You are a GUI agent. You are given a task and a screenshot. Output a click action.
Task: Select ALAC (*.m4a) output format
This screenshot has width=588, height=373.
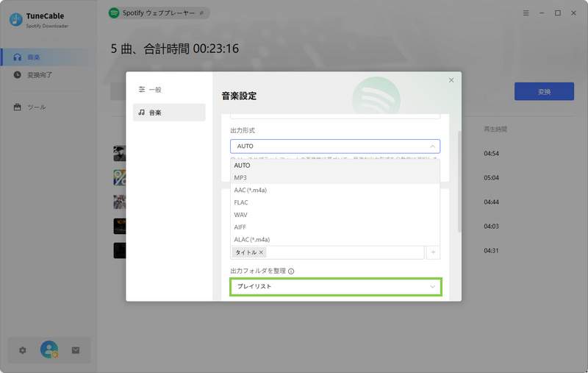click(x=335, y=239)
